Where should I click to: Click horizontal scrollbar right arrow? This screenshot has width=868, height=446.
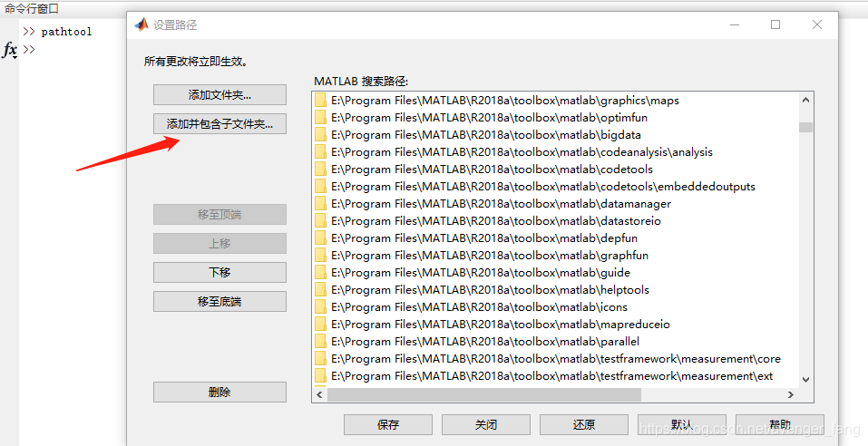tap(791, 394)
